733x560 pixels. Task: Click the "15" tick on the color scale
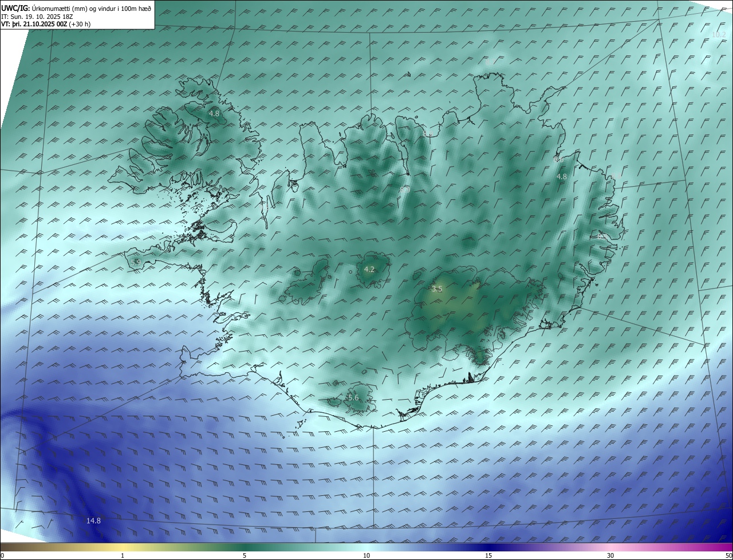tap(488, 555)
